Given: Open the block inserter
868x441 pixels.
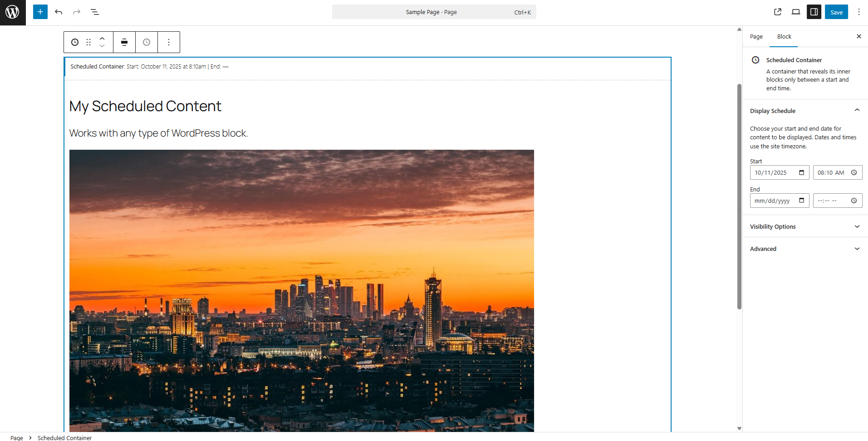Looking at the screenshot, I should (40, 12).
